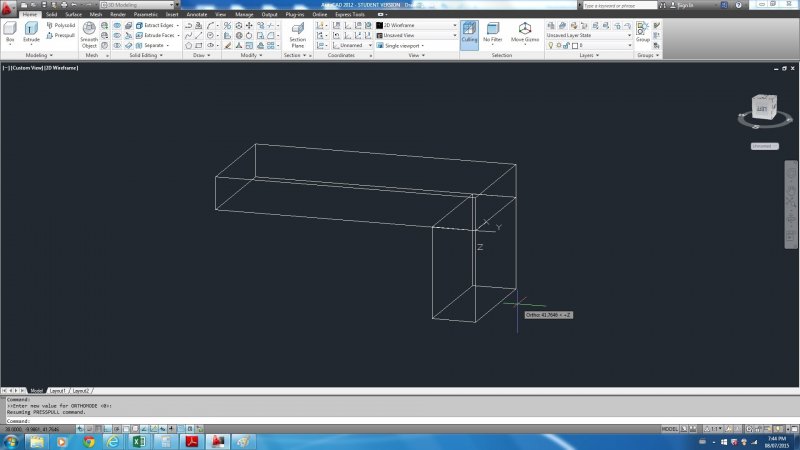Toggle the MODEL space status button
Screen dimensions: 800x450
[x=670, y=428]
